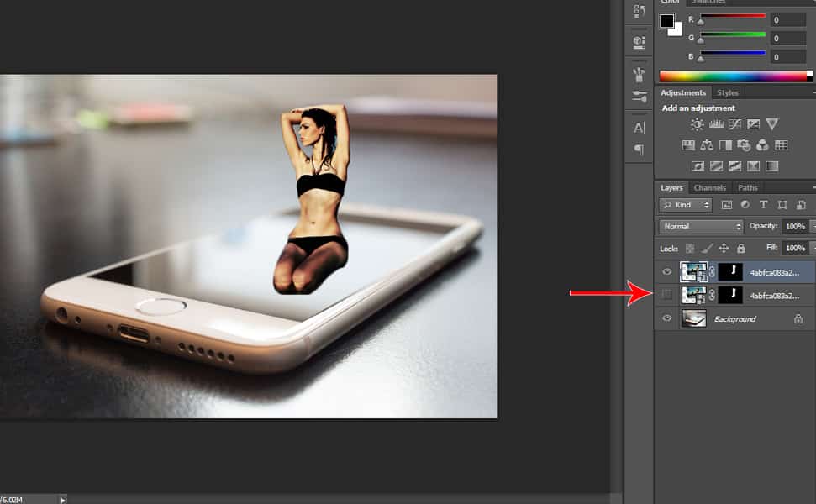Switch to the Paths tab
The image size is (816, 504).
coord(748,188)
